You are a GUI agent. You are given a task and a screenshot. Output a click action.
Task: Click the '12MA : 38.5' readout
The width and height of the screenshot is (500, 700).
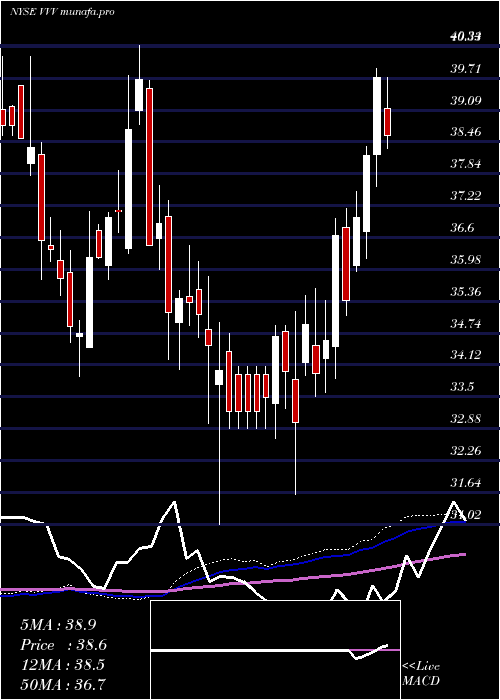(62, 665)
